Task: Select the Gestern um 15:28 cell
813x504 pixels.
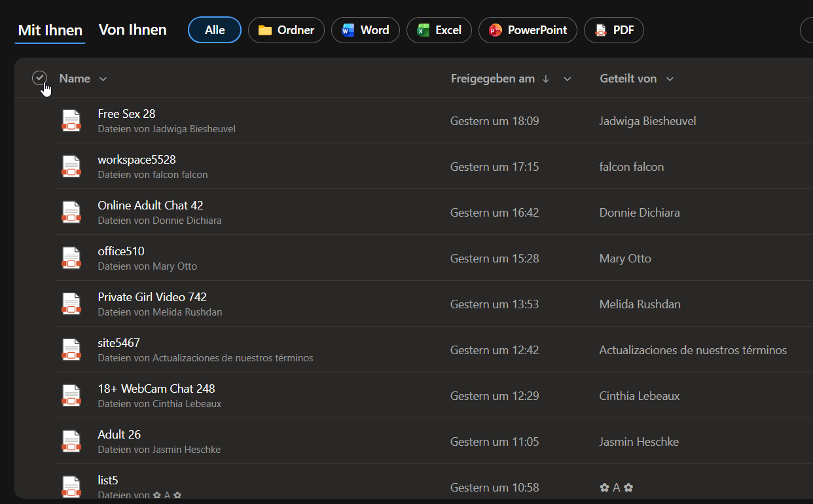Action: [494, 259]
